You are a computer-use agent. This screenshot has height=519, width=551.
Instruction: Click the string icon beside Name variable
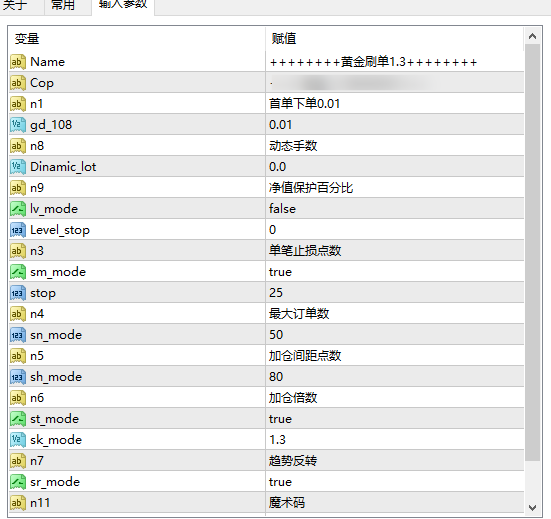click(18, 62)
